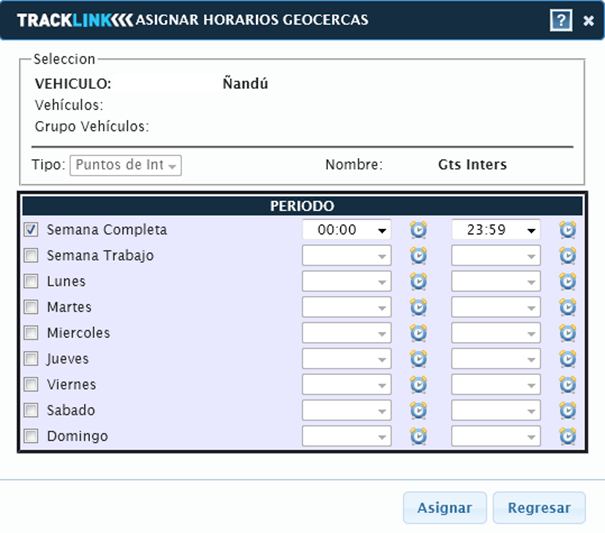Click the end-time clock icon for Martes
The height and width of the screenshot is (533, 605).
pyautogui.click(x=567, y=307)
